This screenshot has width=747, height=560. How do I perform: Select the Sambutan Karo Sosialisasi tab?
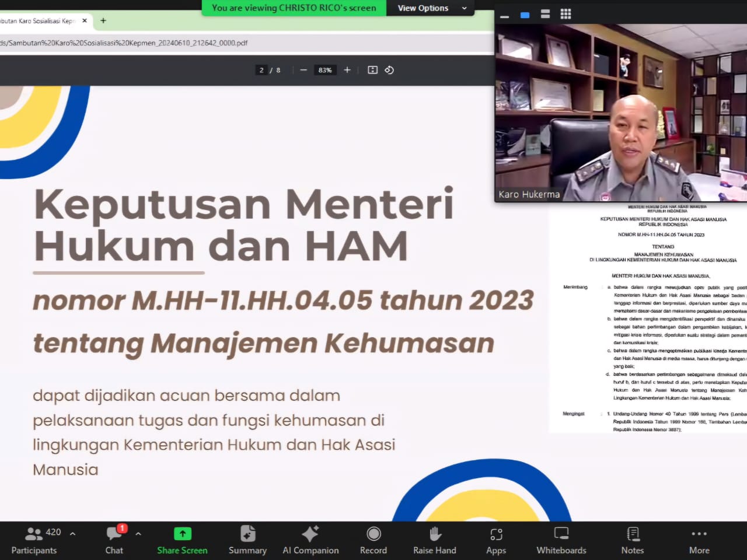pyautogui.click(x=37, y=20)
